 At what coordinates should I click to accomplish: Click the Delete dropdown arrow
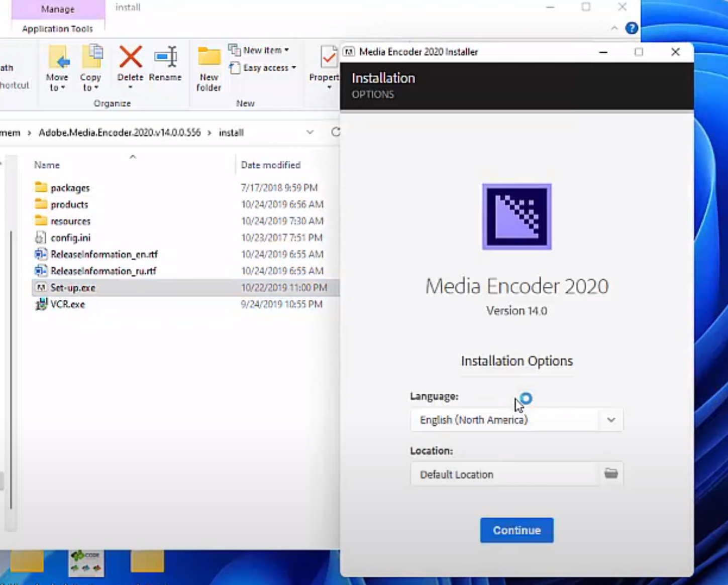pos(130,87)
